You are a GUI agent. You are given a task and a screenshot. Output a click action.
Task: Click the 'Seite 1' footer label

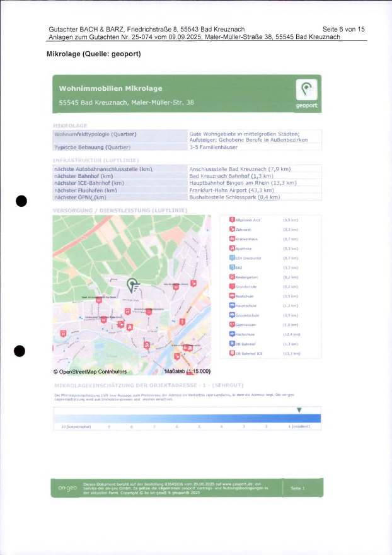click(x=297, y=488)
